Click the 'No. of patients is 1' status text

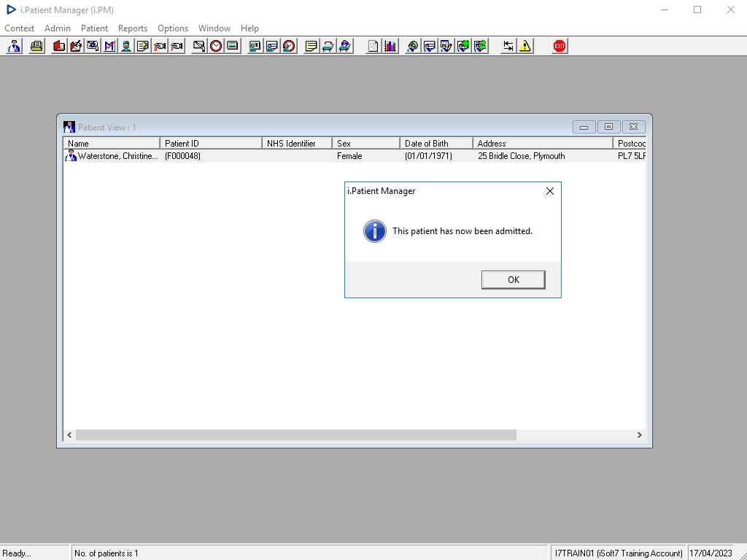click(x=107, y=553)
